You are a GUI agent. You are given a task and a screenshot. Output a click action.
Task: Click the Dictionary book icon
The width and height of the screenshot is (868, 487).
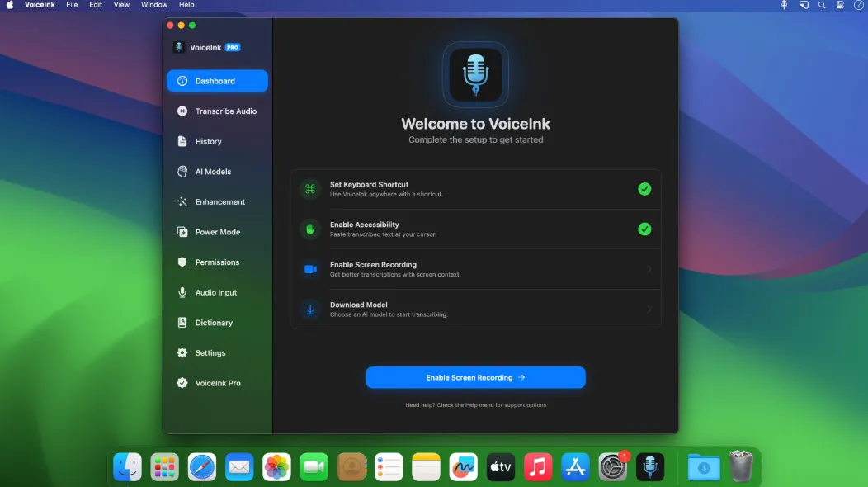[x=182, y=323]
